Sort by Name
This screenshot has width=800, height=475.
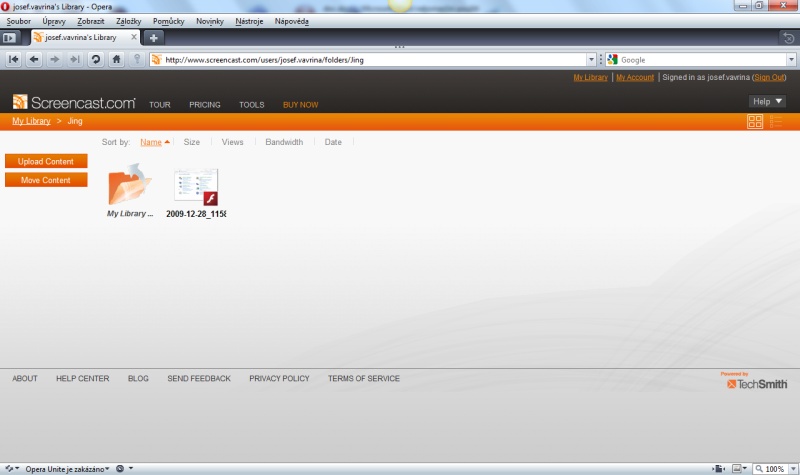pyautogui.click(x=151, y=142)
